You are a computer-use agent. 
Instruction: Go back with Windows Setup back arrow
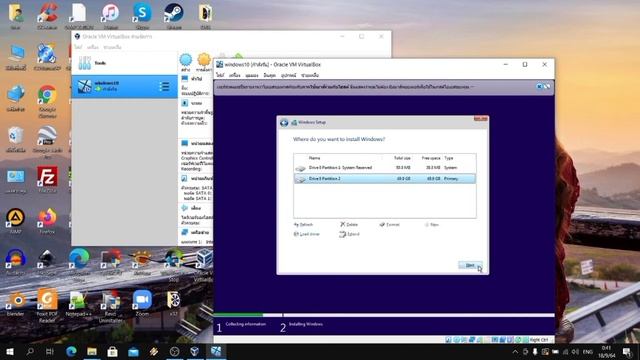284,122
